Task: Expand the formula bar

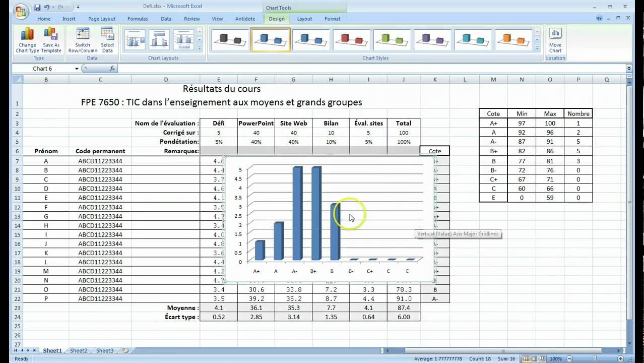Action: 629,68
